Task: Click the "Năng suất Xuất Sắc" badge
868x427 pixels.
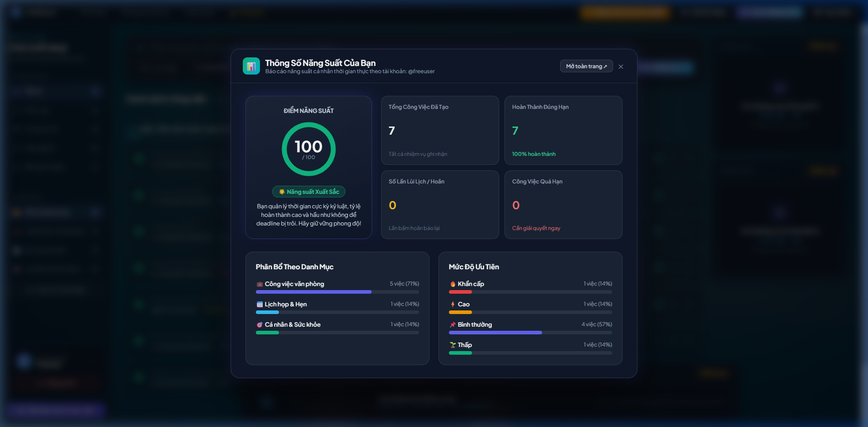Action: click(x=309, y=192)
